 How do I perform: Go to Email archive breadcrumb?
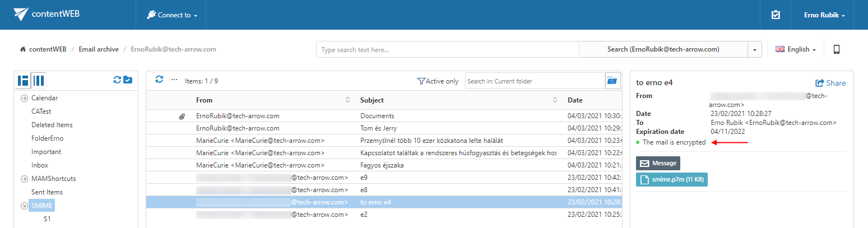[99, 49]
